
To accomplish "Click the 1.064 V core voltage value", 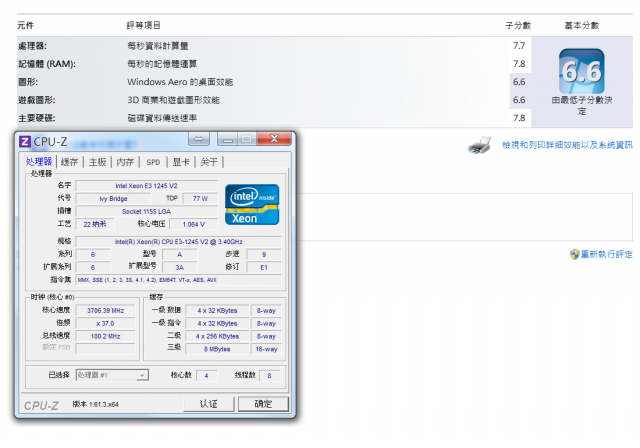I will click(x=193, y=224).
